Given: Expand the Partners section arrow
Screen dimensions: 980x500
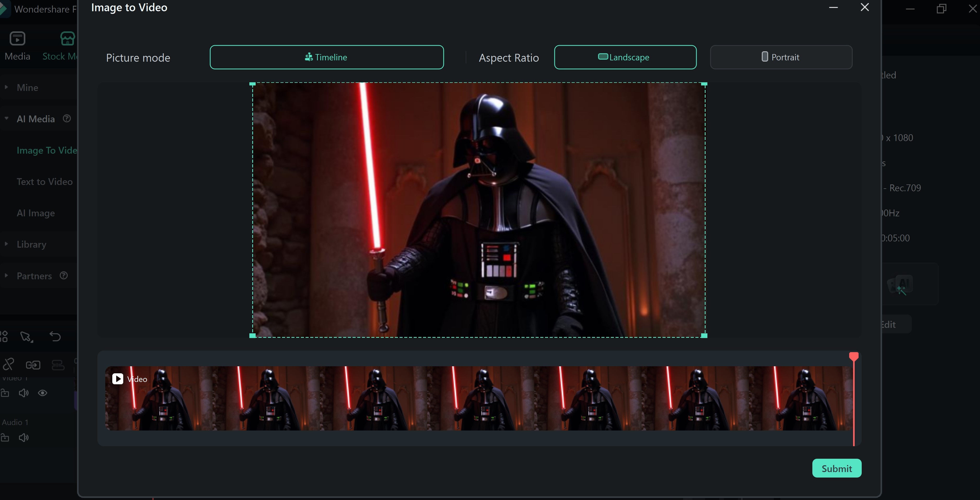Looking at the screenshot, I should (6, 275).
